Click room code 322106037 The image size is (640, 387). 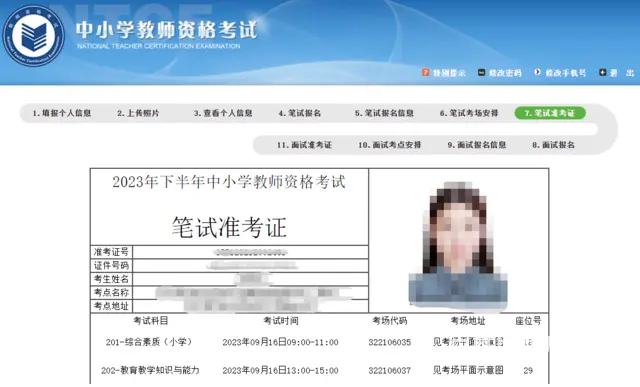(389, 371)
